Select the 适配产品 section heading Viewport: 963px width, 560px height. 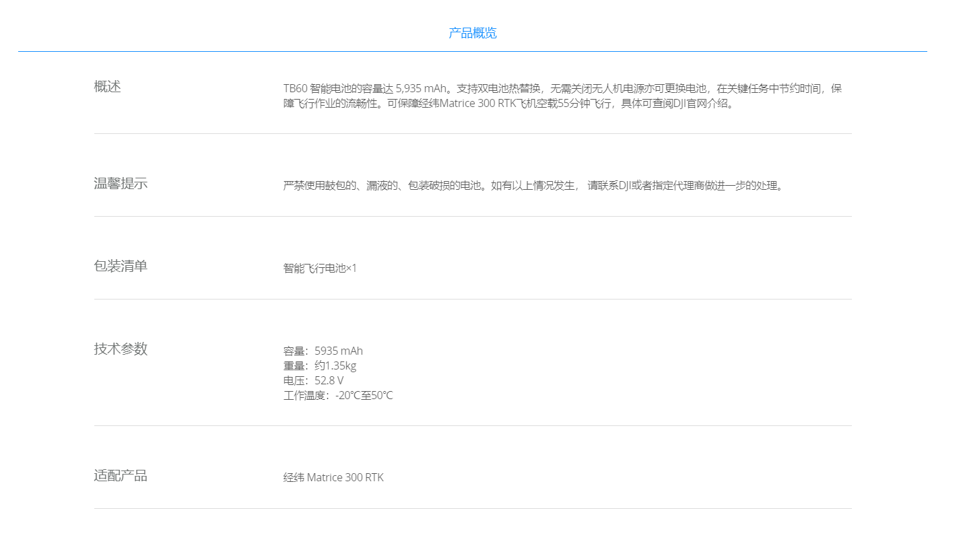[x=120, y=475]
